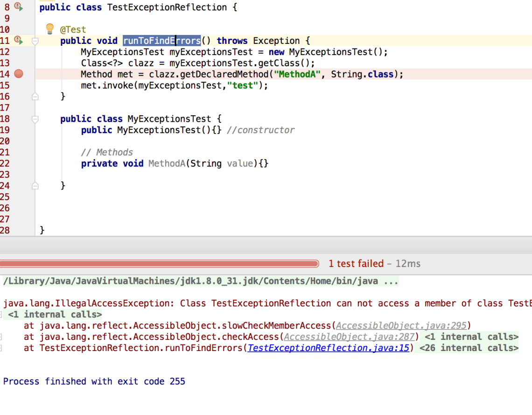Open the yellow lightbulb intention actions
The width and height of the screenshot is (532, 415).
[50, 29]
